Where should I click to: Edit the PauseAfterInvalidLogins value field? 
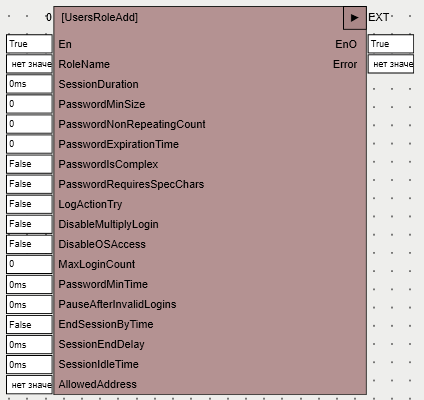(x=29, y=304)
